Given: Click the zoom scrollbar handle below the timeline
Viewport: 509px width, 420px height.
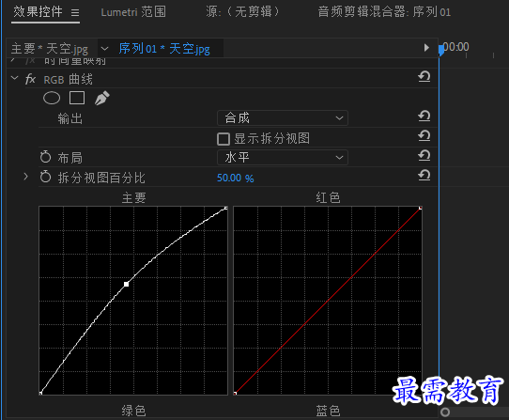Looking at the screenshot, I should [445, 412].
